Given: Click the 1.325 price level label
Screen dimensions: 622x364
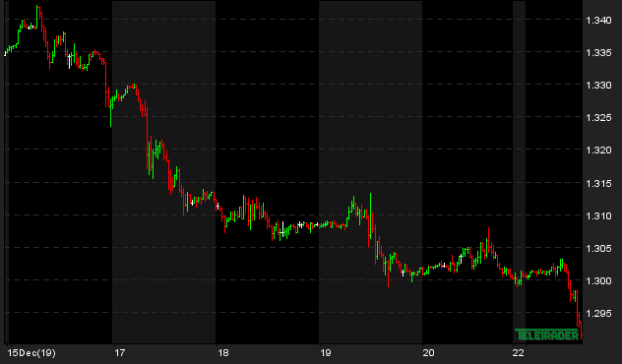Looking at the screenshot, I should pyautogui.click(x=598, y=118).
